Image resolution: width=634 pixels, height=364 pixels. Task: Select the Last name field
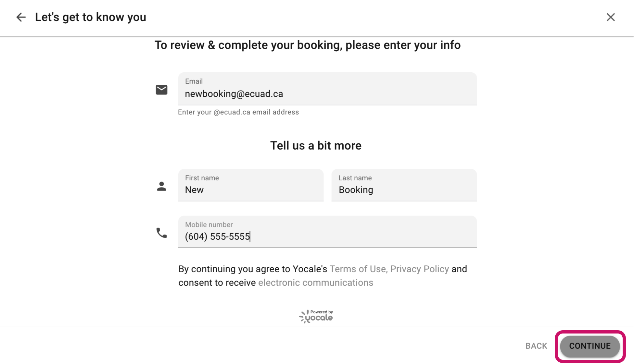click(x=404, y=189)
